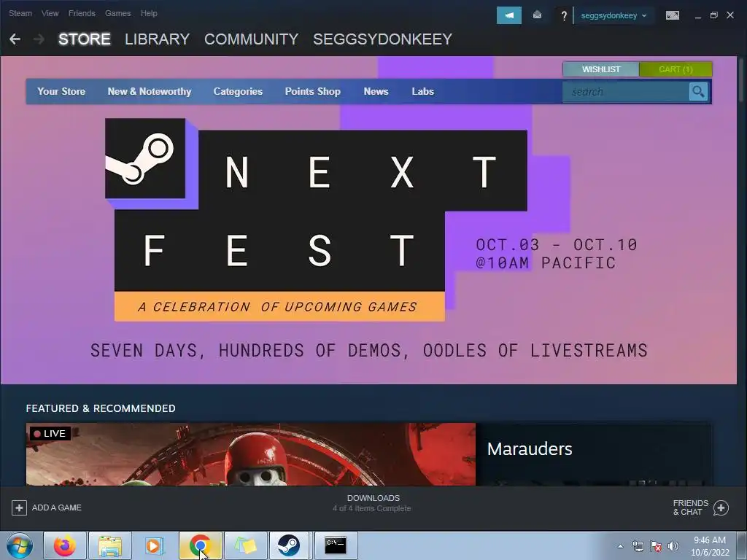Click the WISHLIST button
747x560 pixels.
tap(601, 69)
